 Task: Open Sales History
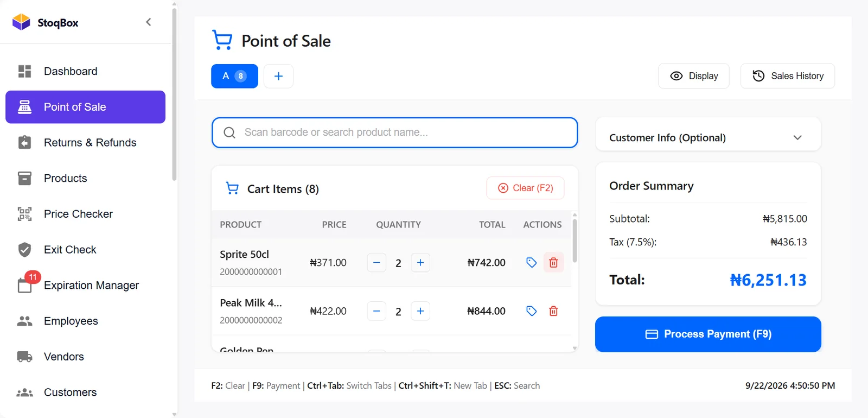[788, 76]
